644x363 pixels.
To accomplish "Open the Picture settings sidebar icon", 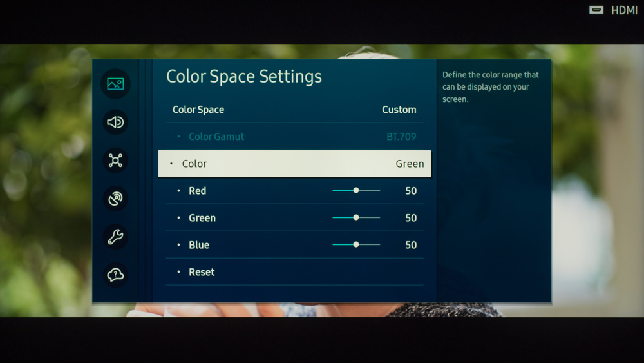I will (x=115, y=84).
